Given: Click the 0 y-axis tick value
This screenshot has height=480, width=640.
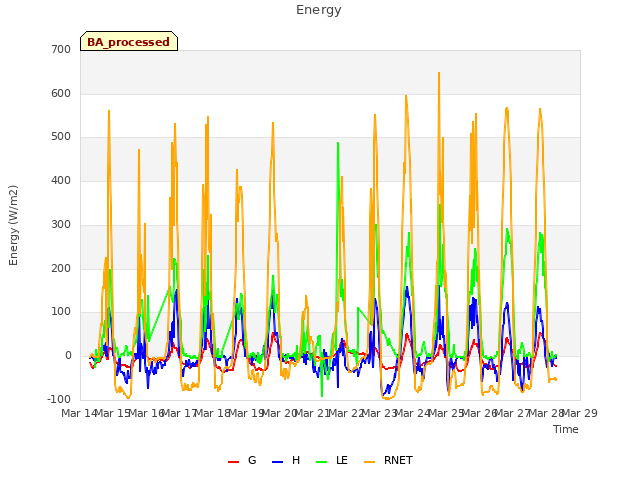Looking at the screenshot, I should pos(68,356).
